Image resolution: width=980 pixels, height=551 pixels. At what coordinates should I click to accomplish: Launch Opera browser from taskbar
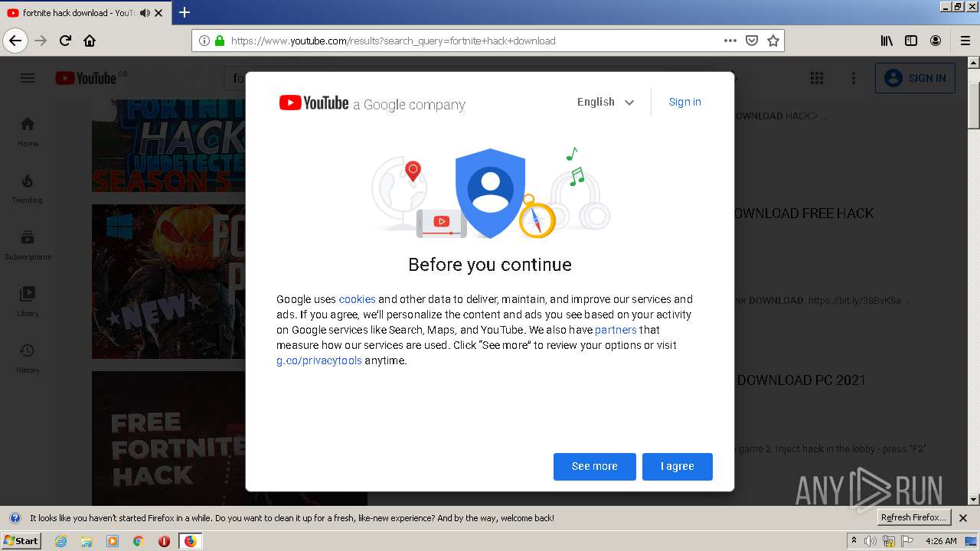tap(164, 541)
